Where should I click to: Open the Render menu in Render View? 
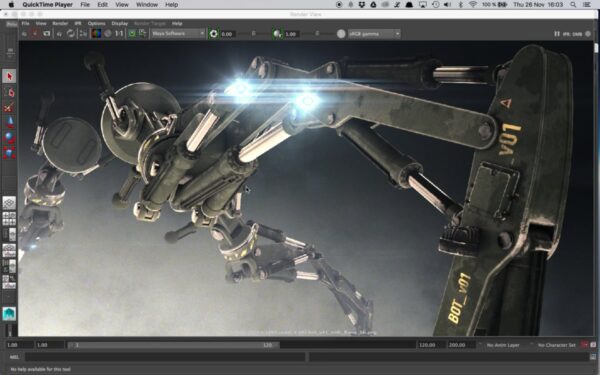click(x=60, y=23)
